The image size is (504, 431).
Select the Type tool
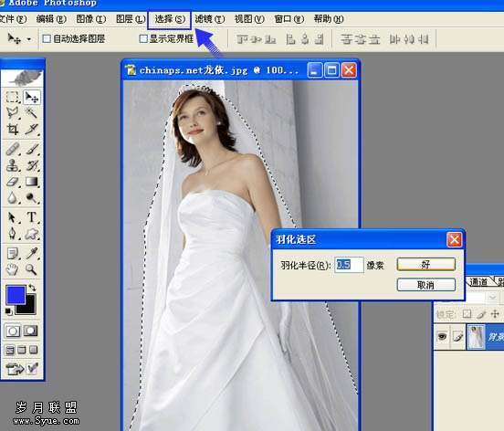tap(31, 217)
